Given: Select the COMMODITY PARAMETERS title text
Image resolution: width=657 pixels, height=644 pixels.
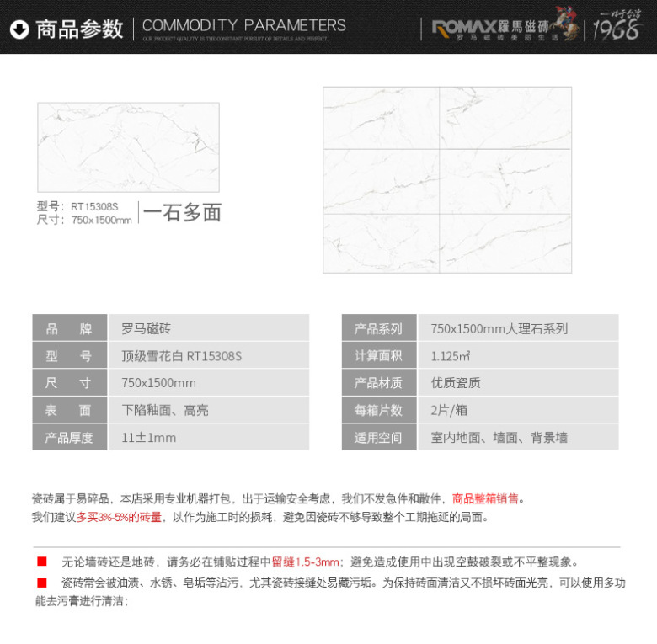Looking at the screenshot, I should [x=243, y=25].
